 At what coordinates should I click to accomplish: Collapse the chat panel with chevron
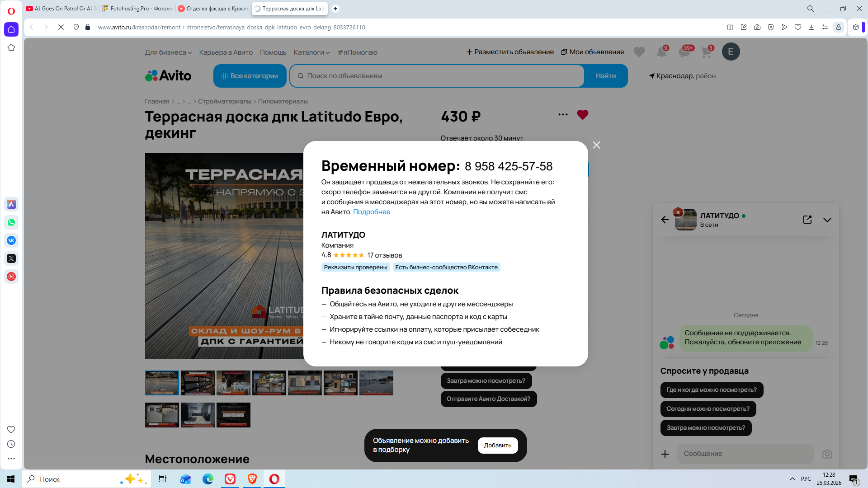[x=827, y=220]
